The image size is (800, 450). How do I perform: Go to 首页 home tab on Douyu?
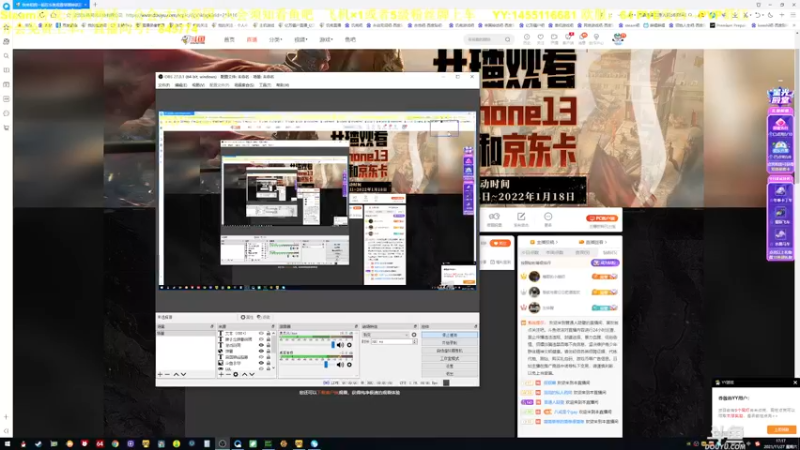[x=229, y=39]
